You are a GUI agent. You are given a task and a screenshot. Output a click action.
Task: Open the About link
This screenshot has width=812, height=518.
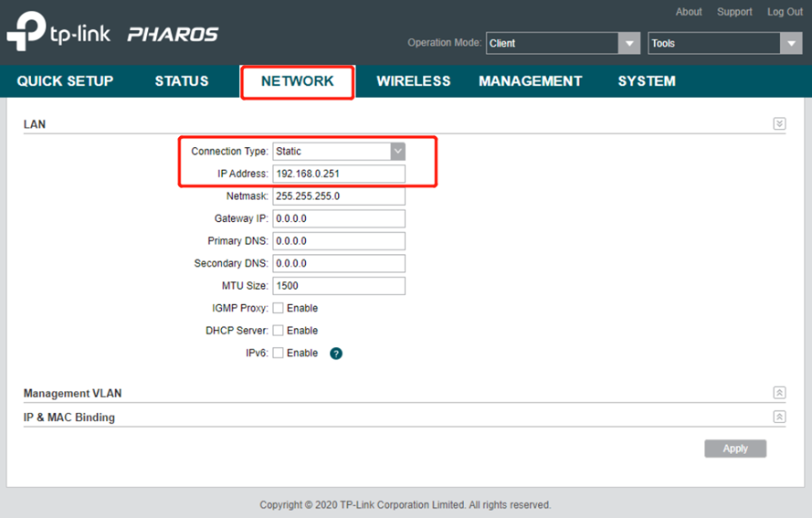(x=689, y=12)
